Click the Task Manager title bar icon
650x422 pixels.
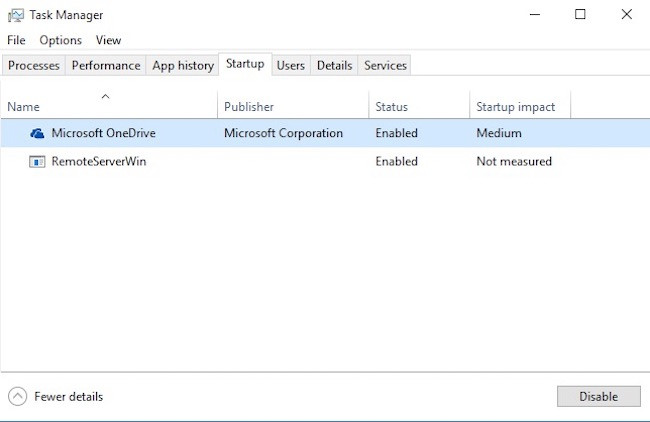coord(15,15)
